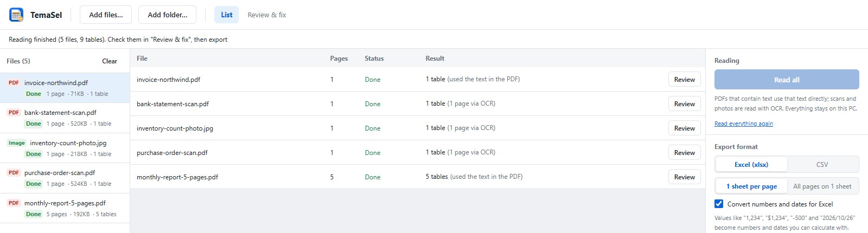Clear the files list
This screenshot has width=868, height=233.
pos(110,61)
